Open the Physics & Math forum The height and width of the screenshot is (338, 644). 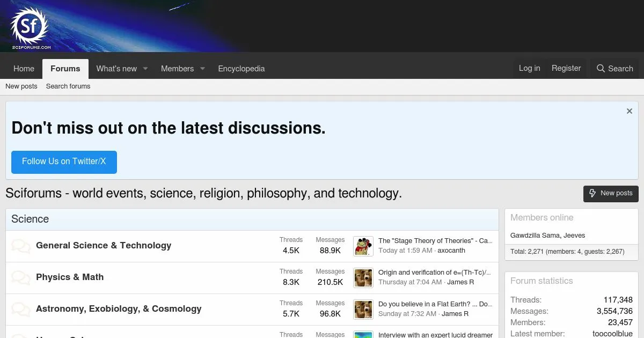tap(70, 277)
